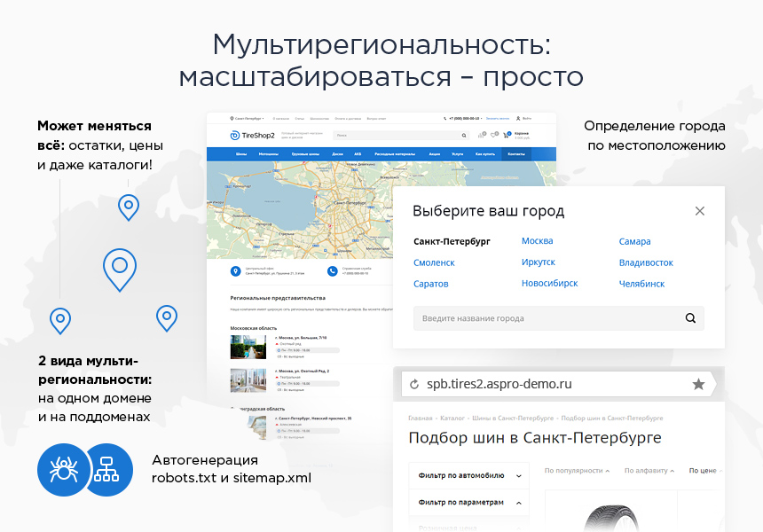Click the geolocation pin next to Санкт-Петербург
Viewport: 763px width, 532px height.
[x=233, y=118]
